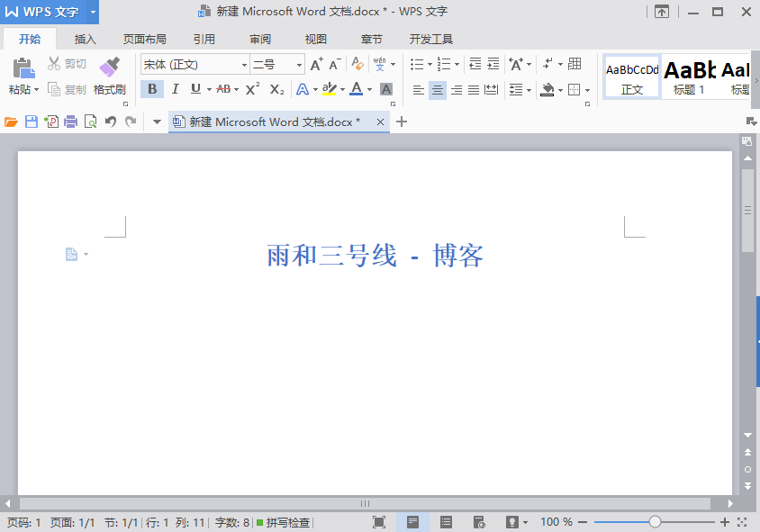Click the Paste clipboard icon
Screen dimensions: 760x532
click(23, 68)
